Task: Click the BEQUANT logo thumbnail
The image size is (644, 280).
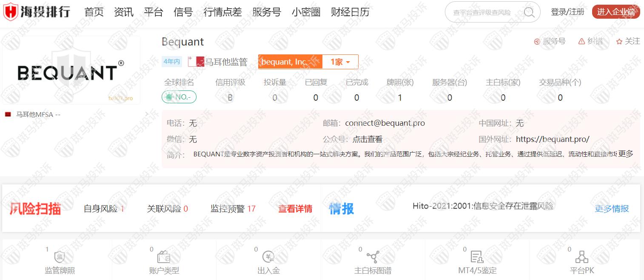Action: (x=71, y=71)
